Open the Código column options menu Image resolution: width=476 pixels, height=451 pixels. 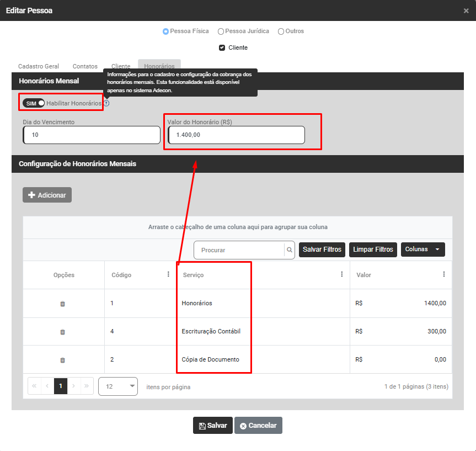pos(168,274)
